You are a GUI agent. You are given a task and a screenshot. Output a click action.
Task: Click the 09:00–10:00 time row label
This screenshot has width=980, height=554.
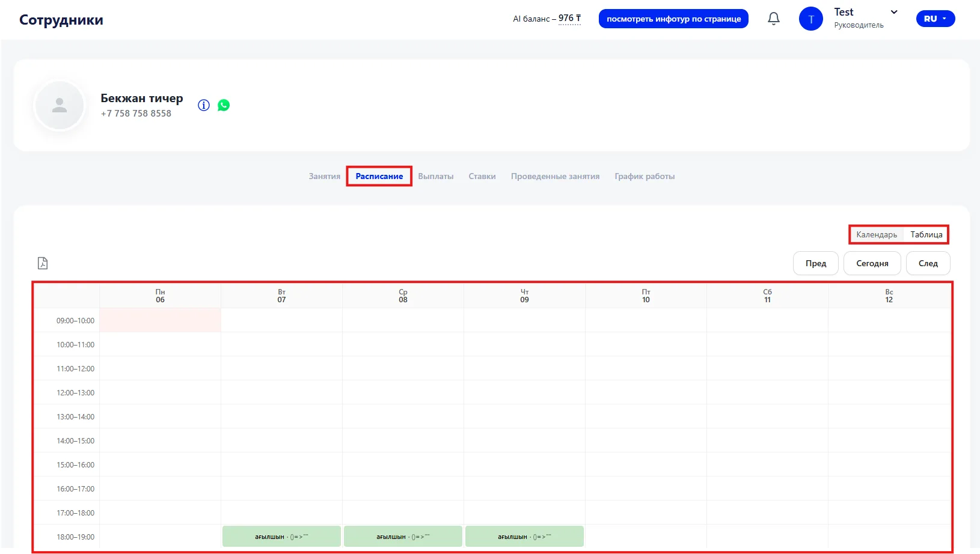[x=75, y=320]
